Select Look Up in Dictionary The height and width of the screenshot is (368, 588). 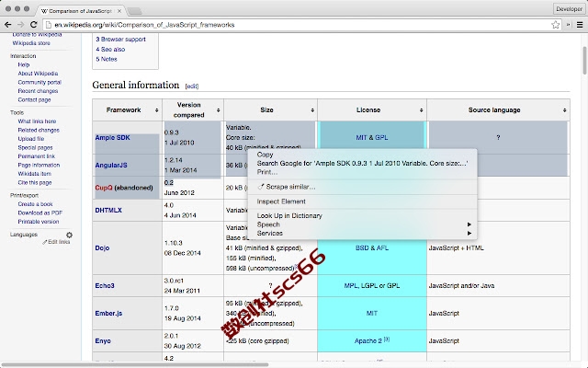(362, 215)
